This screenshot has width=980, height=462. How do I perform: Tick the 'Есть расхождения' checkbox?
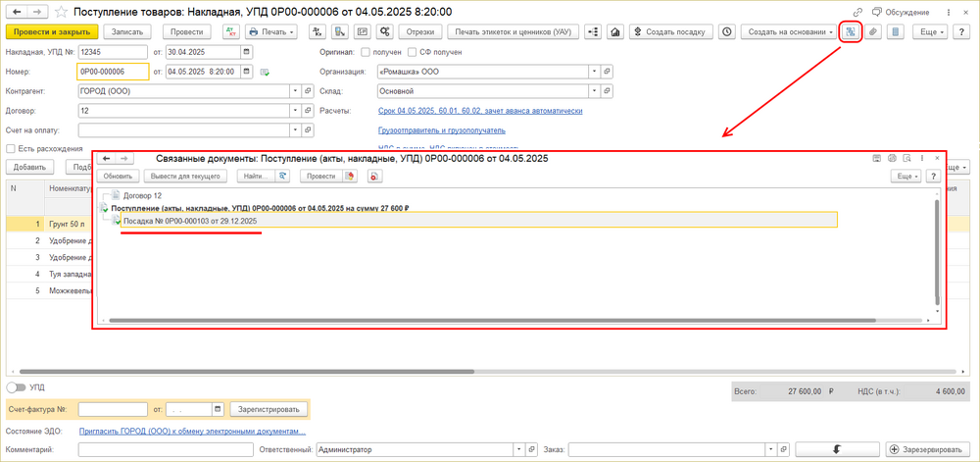pos(11,149)
